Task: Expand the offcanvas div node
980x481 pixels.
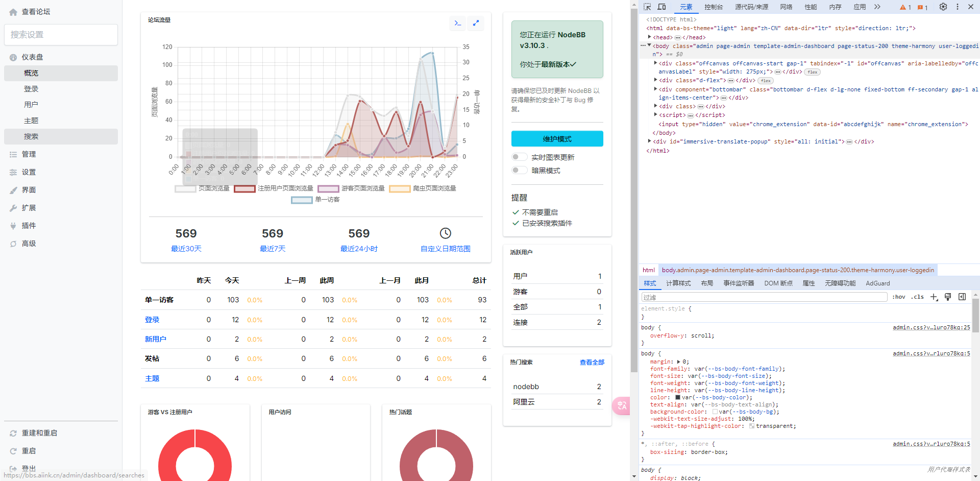Action: click(655, 63)
